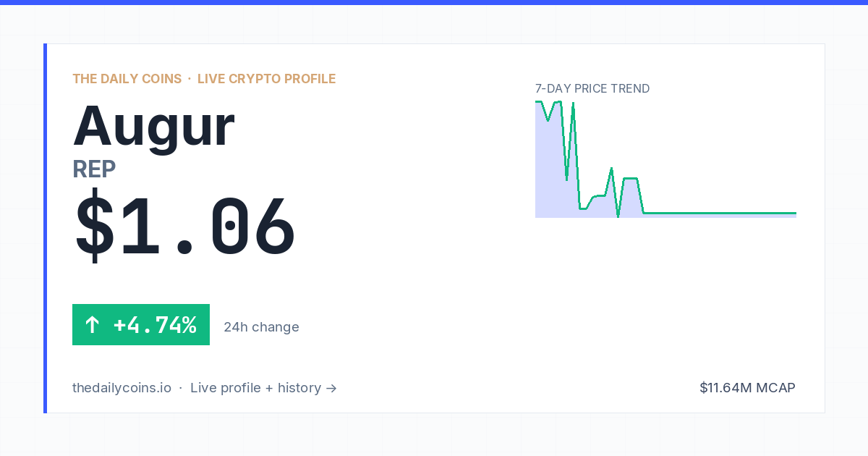Viewport: 868px width, 456px height.
Task: Click the Augur coin name heading
Action: pos(153,127)
